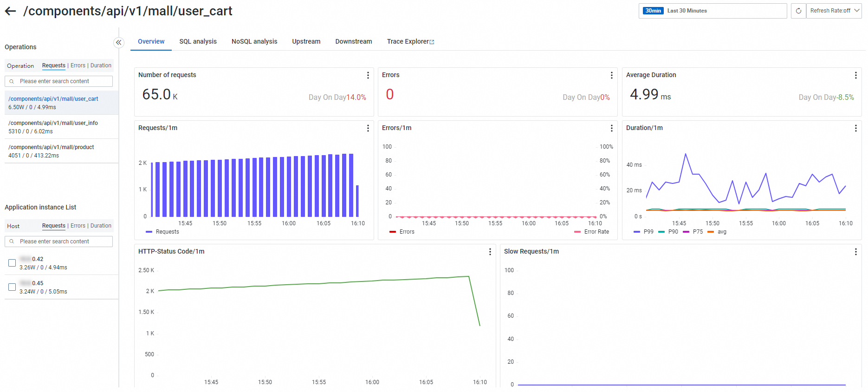Click the Day On Day -8.5% text
The image size is (868, 392).
(x=826, y=97)
